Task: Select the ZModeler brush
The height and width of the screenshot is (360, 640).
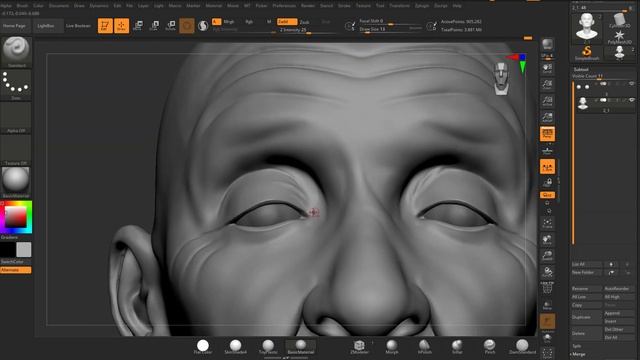Action: pos(359,347)
